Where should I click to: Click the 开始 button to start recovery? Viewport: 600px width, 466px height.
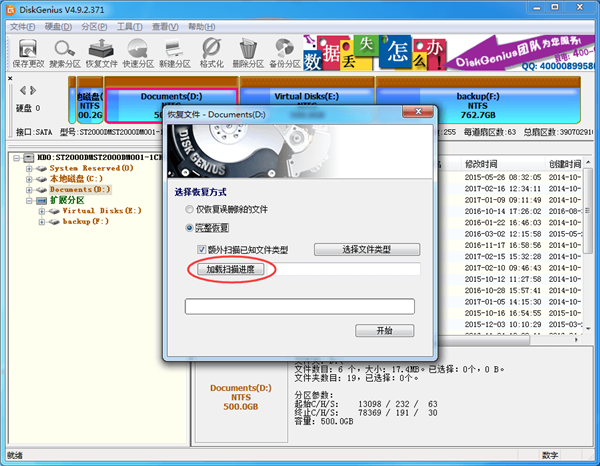point(385,331)
